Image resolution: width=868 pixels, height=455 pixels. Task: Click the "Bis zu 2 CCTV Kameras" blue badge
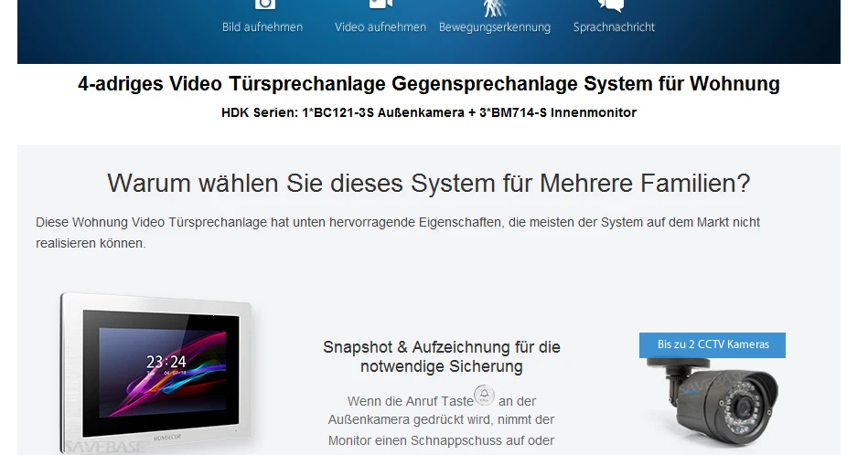[712, 344]
